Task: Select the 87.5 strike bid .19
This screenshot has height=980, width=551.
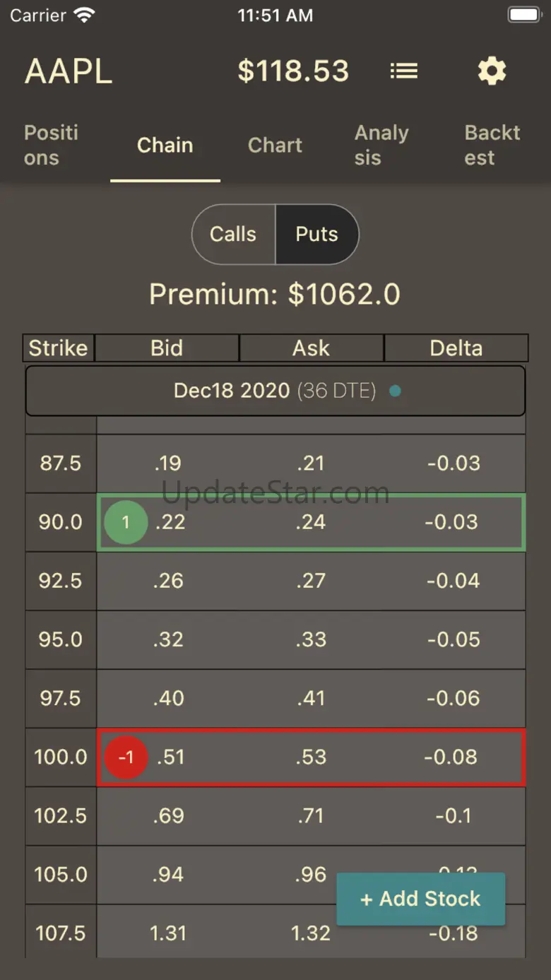Action: [167, 464]
